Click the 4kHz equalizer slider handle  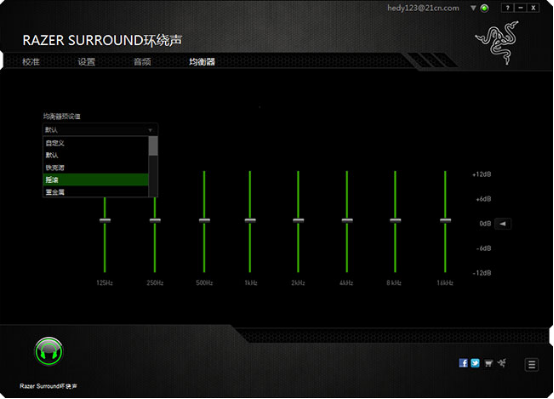347,220
